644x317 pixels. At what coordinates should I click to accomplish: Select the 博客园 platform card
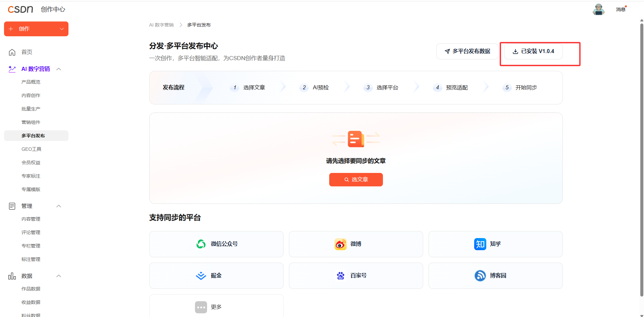click(496, 276)
